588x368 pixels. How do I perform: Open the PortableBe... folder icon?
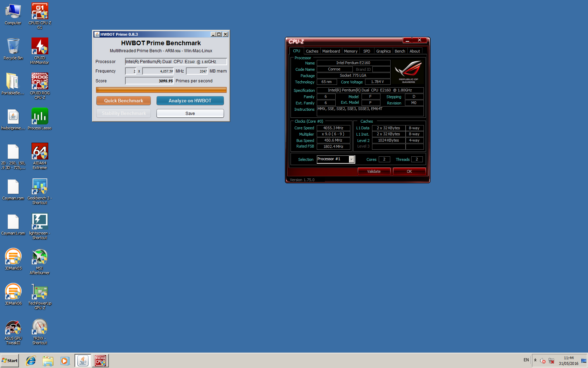tap(13, 84)
